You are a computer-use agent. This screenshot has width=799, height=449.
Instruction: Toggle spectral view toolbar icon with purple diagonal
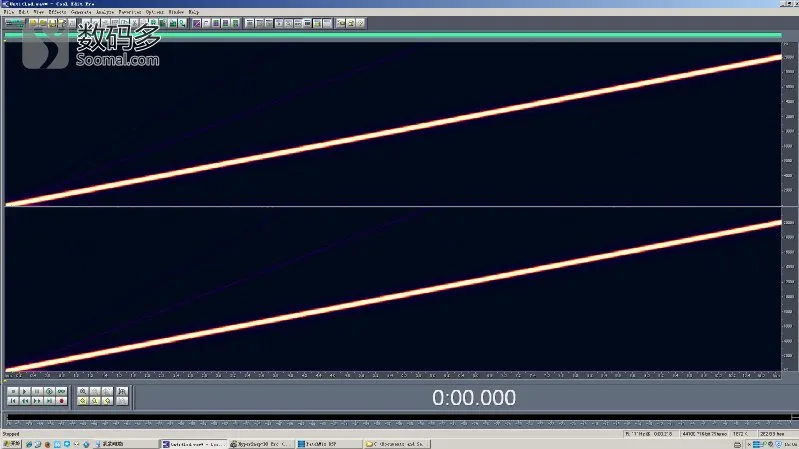coord(197,23)
